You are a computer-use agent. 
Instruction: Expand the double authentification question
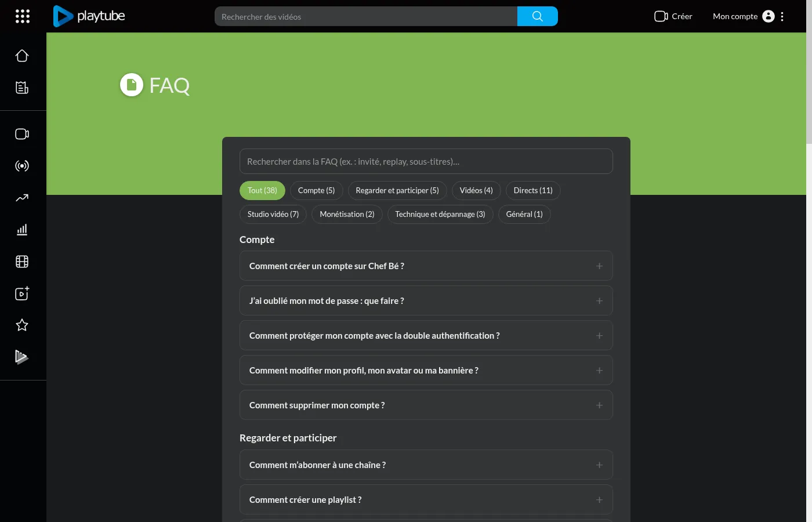tap(426, 335)
